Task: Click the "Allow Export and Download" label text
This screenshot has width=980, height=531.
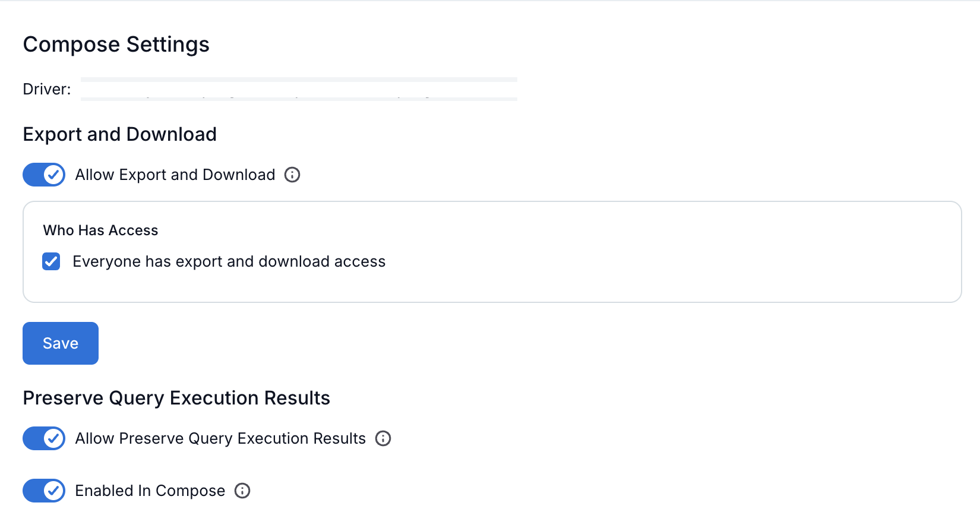Action: 175,175
